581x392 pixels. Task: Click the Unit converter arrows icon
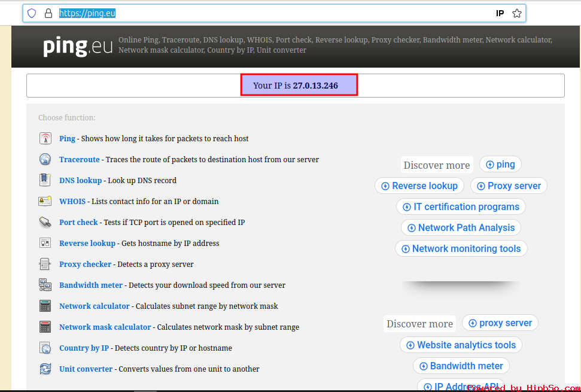45,369
